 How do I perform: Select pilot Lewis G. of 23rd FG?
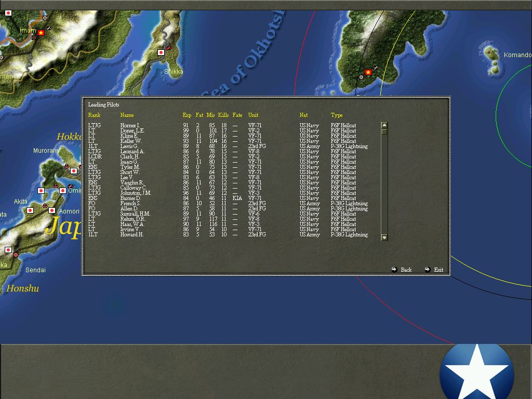(228, 146)
